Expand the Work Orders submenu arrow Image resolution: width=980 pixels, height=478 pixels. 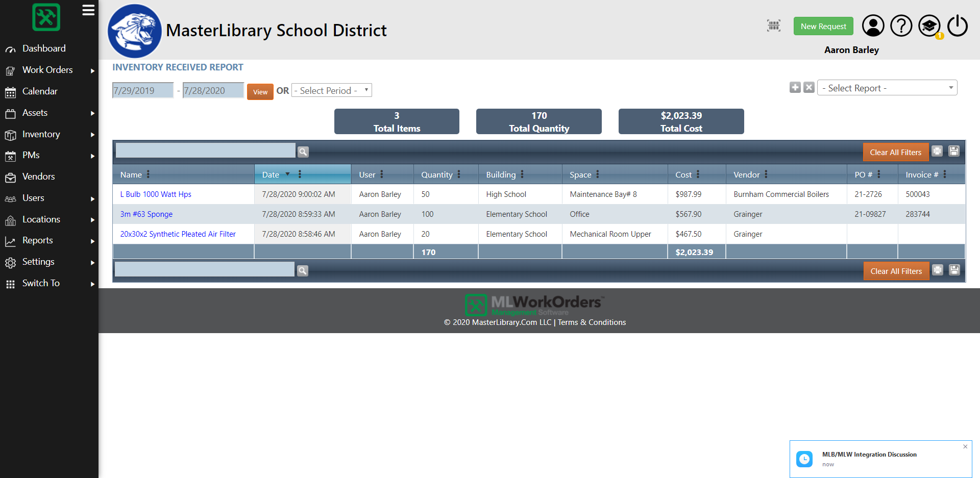[92, 70]
